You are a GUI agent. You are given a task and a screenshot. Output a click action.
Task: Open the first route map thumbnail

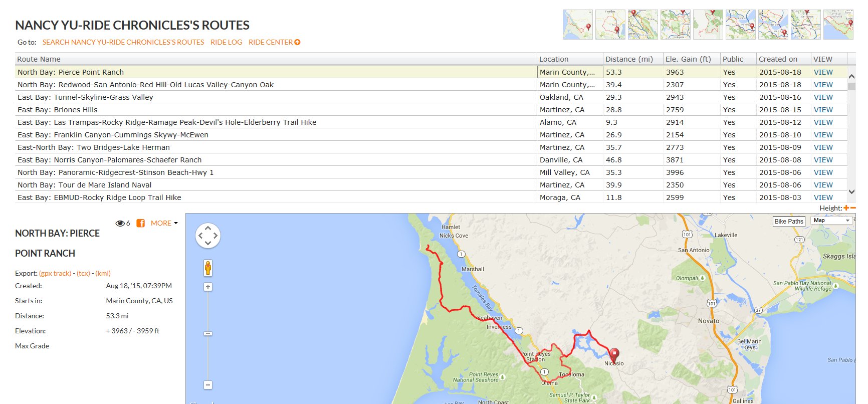click(577, 24)
